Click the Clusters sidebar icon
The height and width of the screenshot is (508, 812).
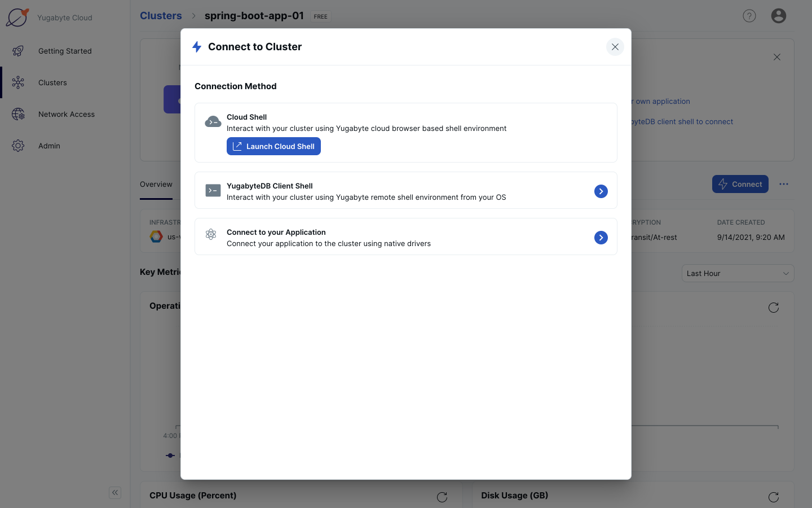tap(18, 82)
